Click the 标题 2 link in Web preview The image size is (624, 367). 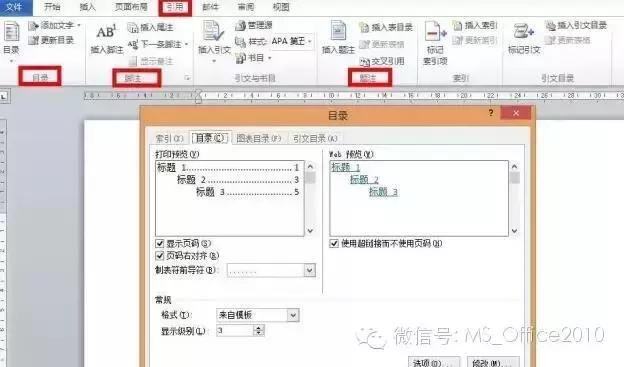364,180
